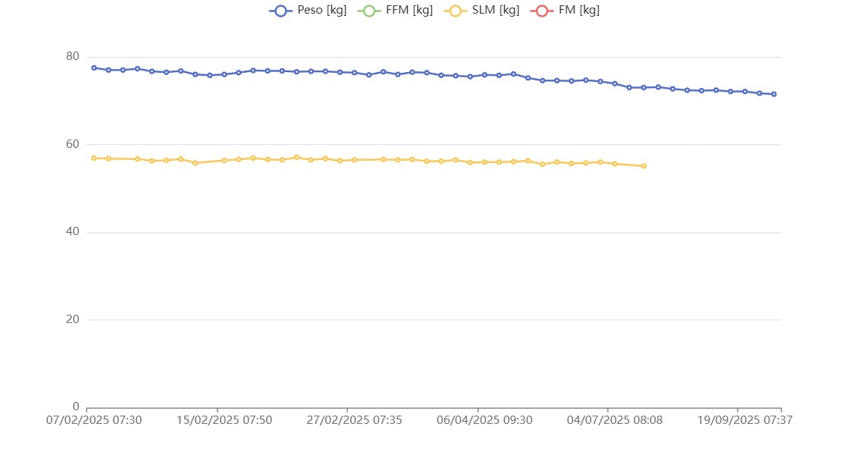Click the x-axis label 27/02/2025 07:35
This screenshot has width=868, height=474.
pyautogui.click(x=355, y=419)
